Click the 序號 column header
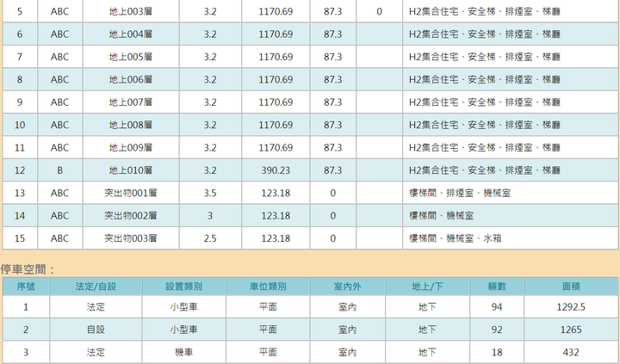This screenshot has height=364, width=620. (x=26, y=287)
